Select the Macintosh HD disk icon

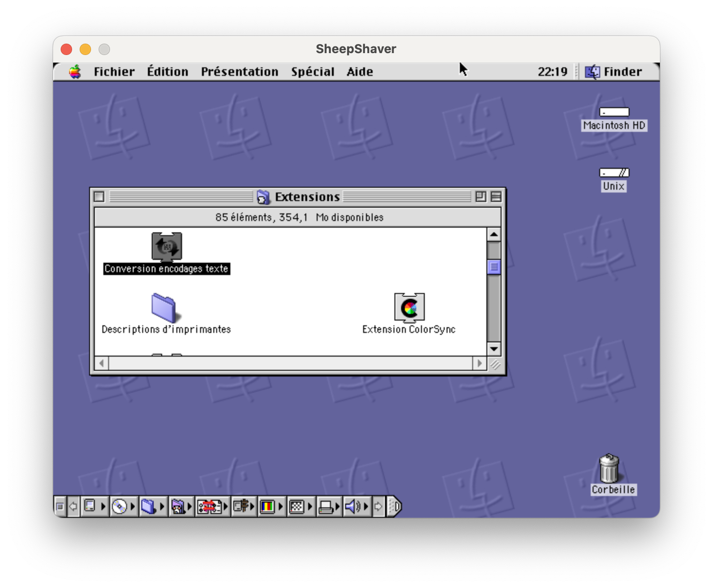[x=614, y=112]
